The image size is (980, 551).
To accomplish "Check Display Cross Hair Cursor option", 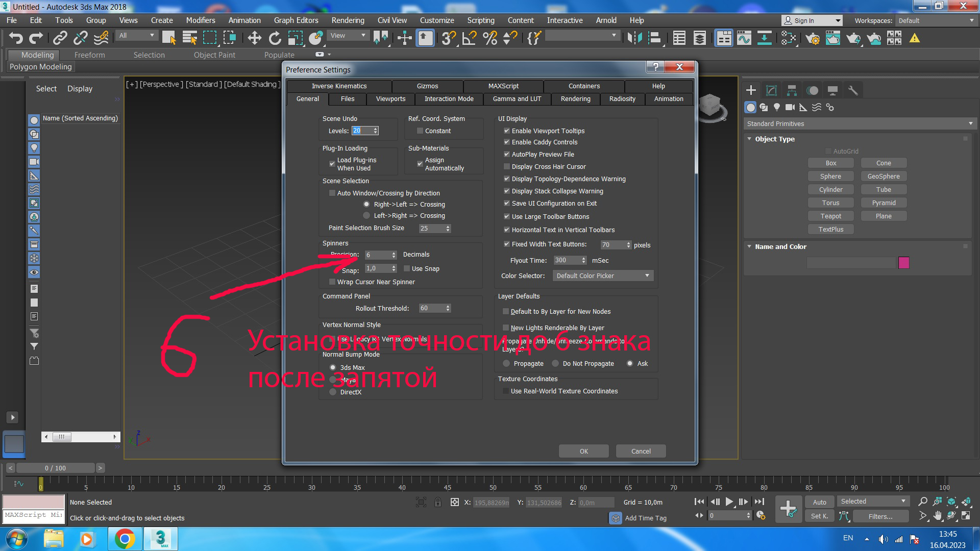I will pyautogui.click(x=507, y=167).
